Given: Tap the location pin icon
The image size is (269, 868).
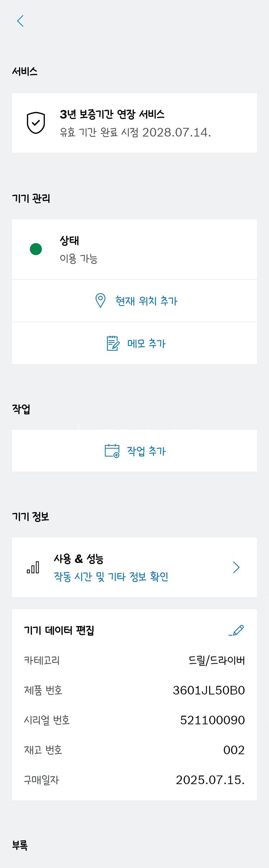Looking at the screenshot, I should (100, 300).
